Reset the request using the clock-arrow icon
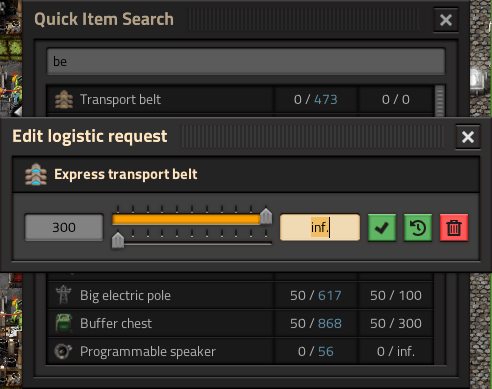Image resolution: width=492 pixels, height=389 pixels. pos(418,228)
